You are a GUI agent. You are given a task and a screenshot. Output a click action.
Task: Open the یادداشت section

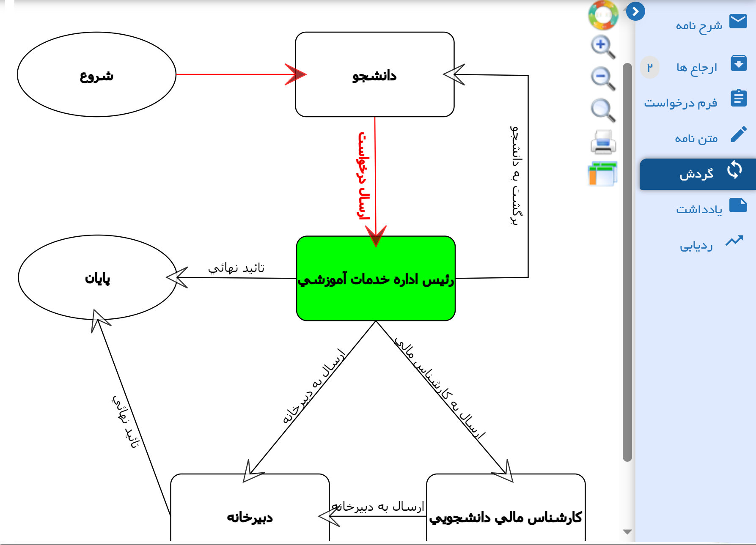(699, 209)
